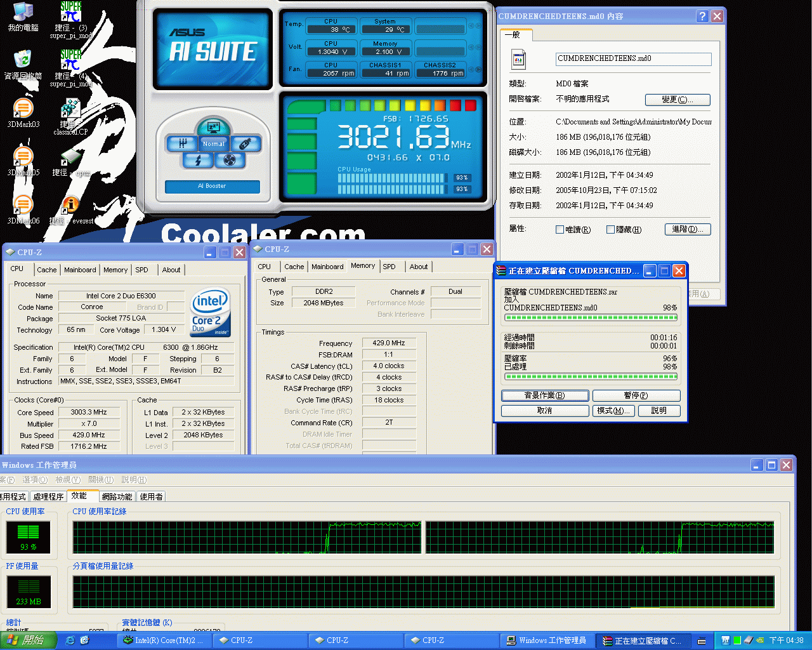Click right arrow beside the Volt readings row

[478, 47]
